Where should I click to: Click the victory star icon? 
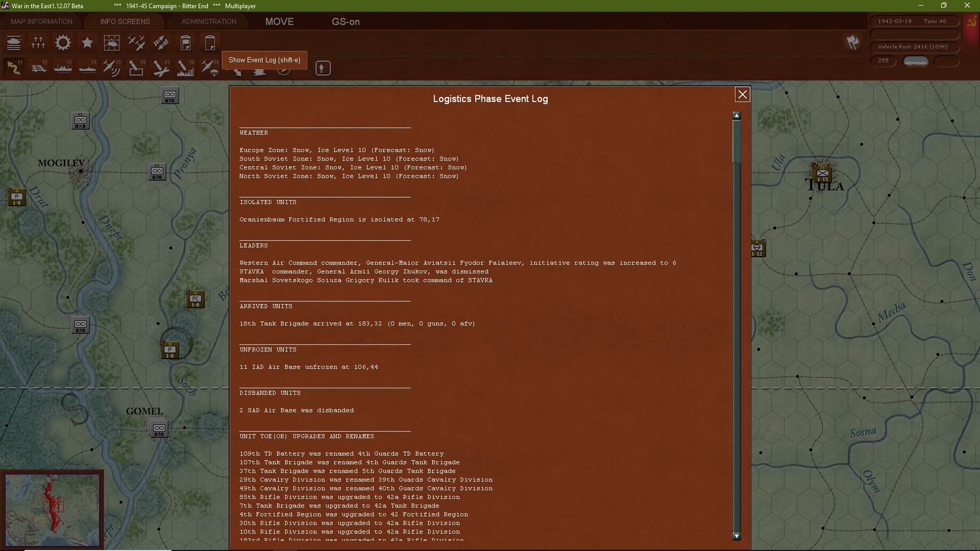tap(87, 43)
